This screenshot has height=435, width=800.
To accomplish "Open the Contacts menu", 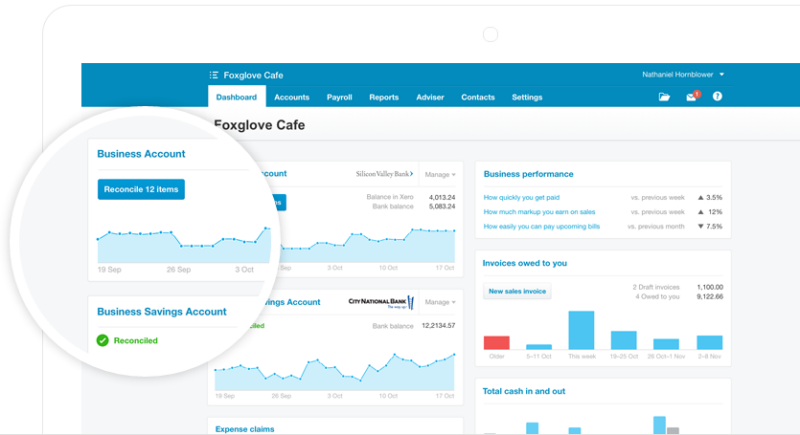I will pos(478,97).
